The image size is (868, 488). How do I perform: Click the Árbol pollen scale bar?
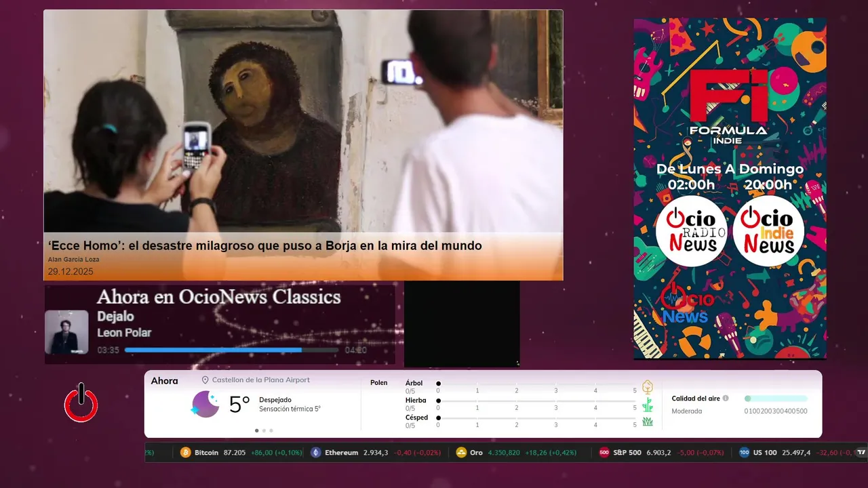[x=536, y=384]
